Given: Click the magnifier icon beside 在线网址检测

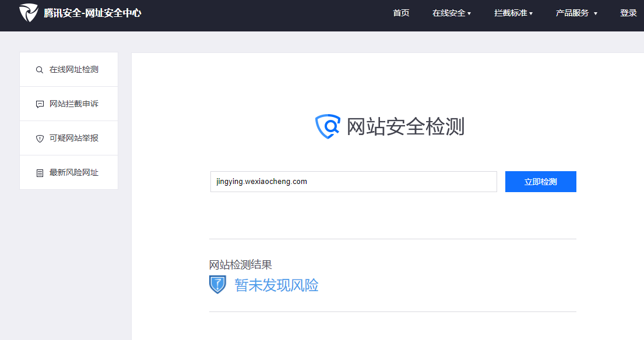Looking at the screenshot, I should point(40,70).
